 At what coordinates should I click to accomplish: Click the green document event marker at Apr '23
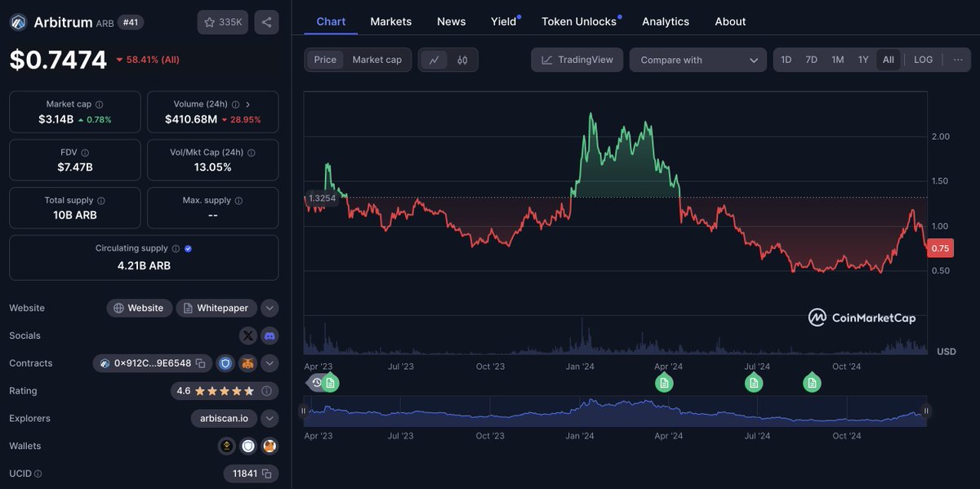click(330, 382)
